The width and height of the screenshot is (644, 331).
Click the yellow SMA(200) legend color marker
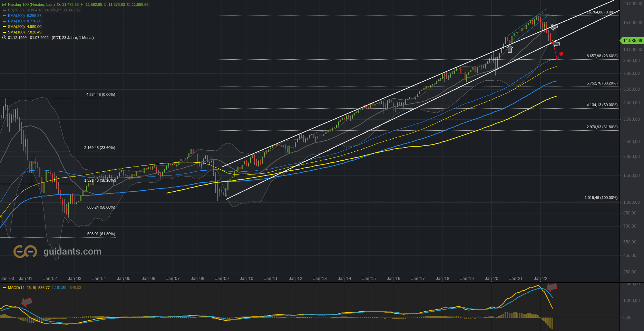point(4,27)
